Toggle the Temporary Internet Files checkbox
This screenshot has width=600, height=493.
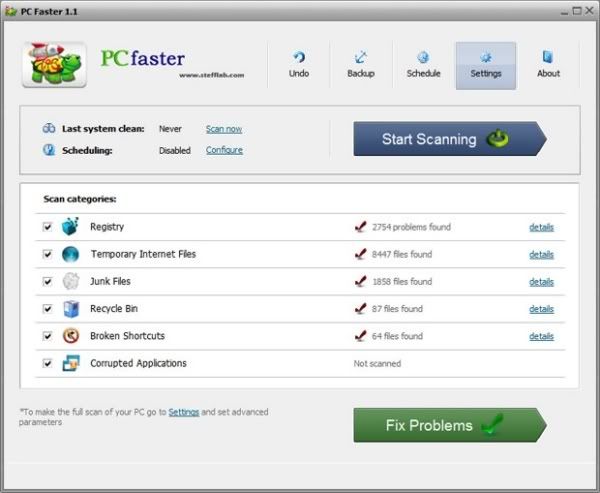(47, 254)
